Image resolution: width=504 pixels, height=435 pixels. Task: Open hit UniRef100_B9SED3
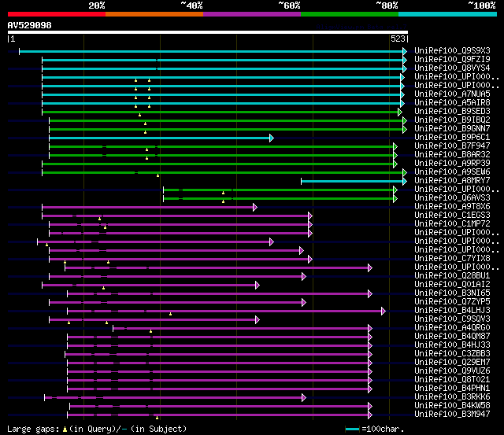pos(452,111)
